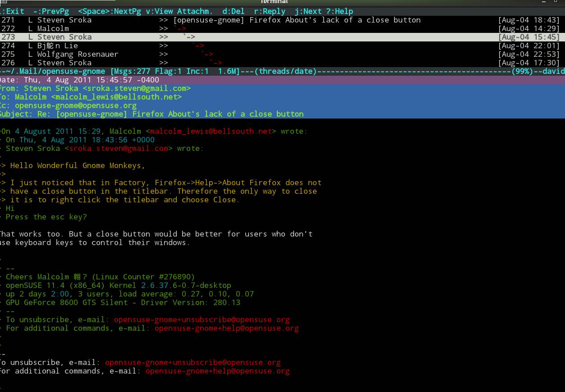Choose the 'd:Del' key hint

(234, 11)
